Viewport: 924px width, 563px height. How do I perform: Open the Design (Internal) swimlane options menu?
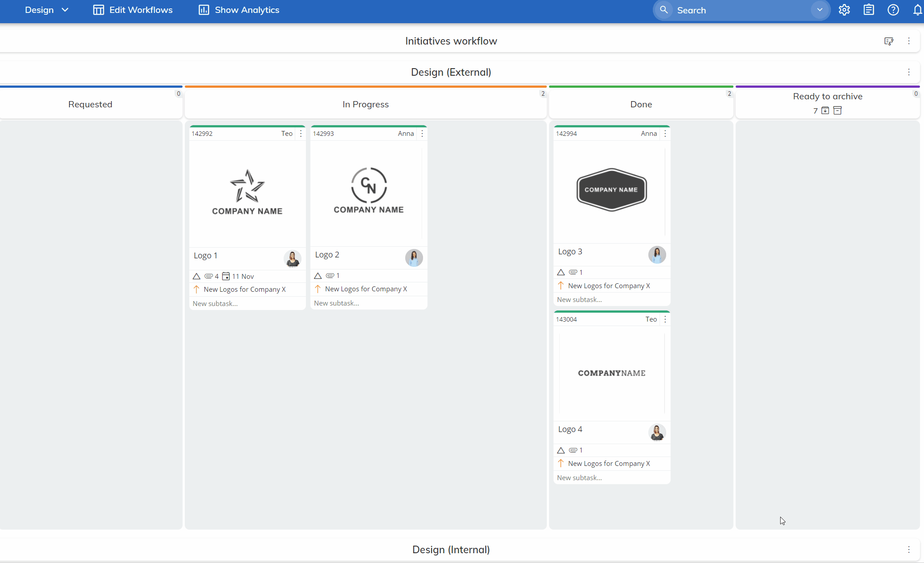coord(909,549)
